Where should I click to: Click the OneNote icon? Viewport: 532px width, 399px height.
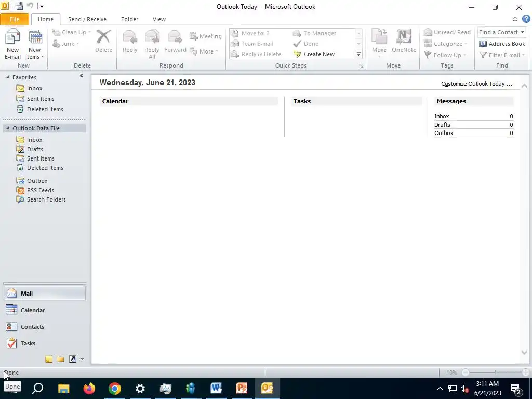coord(403,41)
